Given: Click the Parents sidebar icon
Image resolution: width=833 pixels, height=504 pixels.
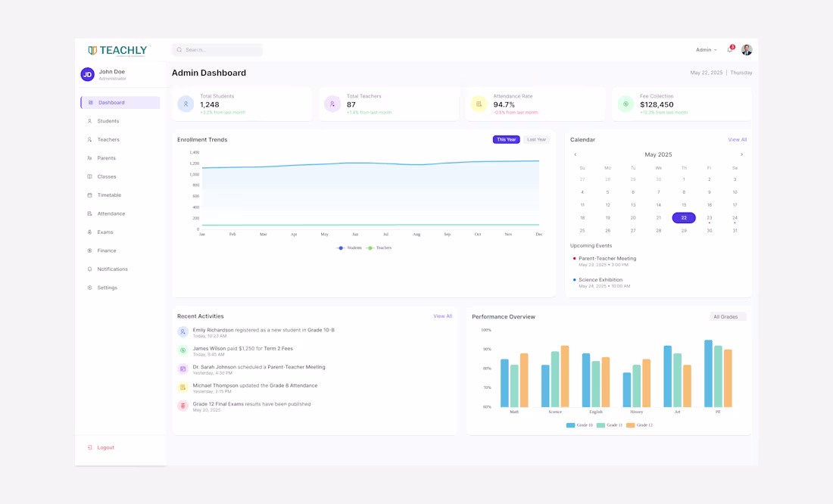Looking at the screenshot, I should [89, 158].
